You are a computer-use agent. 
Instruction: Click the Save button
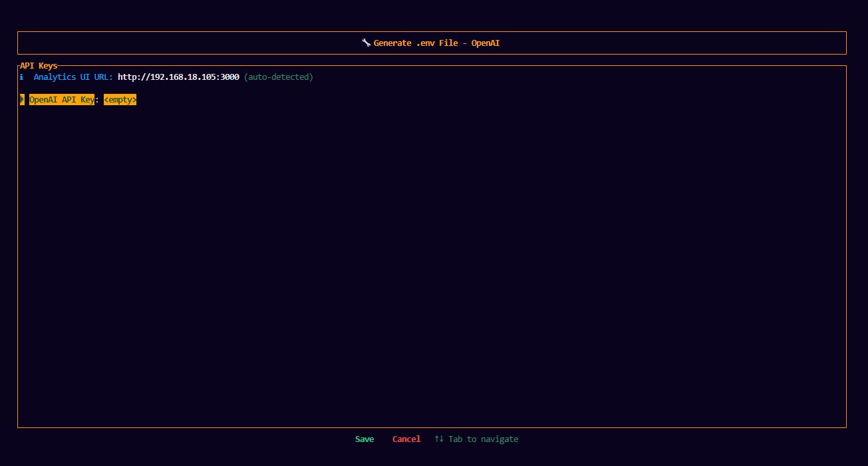pos(364,439)
